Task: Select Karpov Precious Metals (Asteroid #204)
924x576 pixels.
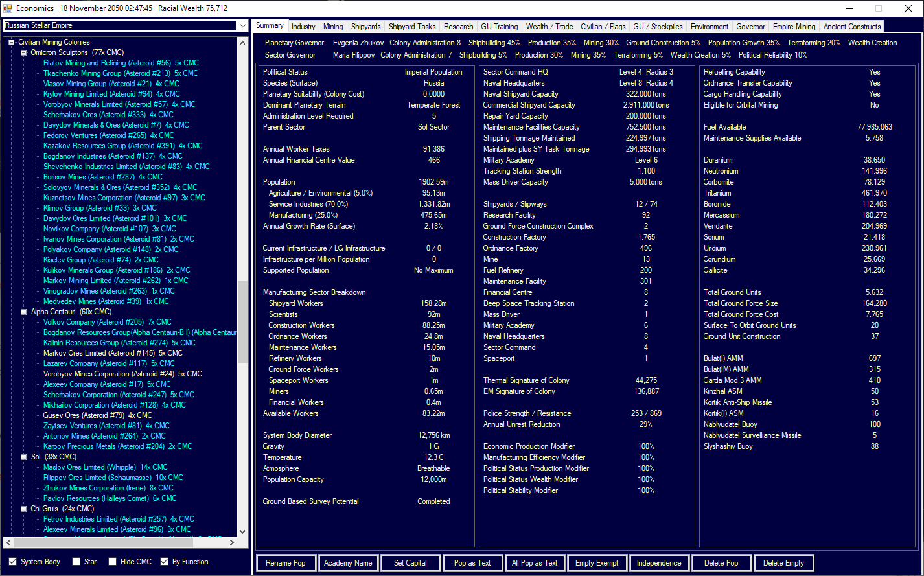Action: click(118, 446)
